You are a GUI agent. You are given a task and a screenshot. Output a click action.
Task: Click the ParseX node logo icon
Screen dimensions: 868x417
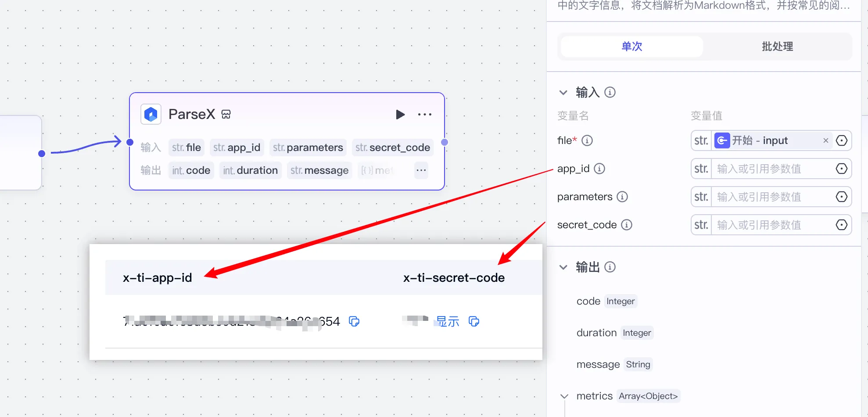151,115
